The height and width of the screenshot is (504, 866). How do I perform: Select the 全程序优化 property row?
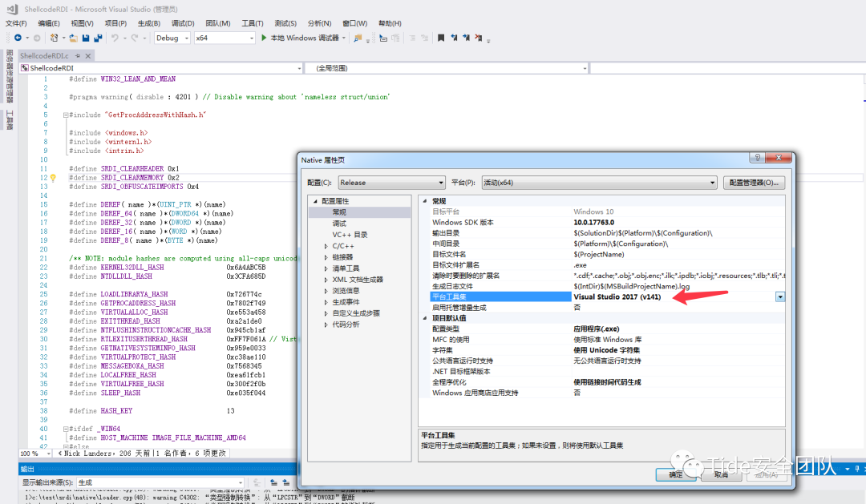click(607, 382)
